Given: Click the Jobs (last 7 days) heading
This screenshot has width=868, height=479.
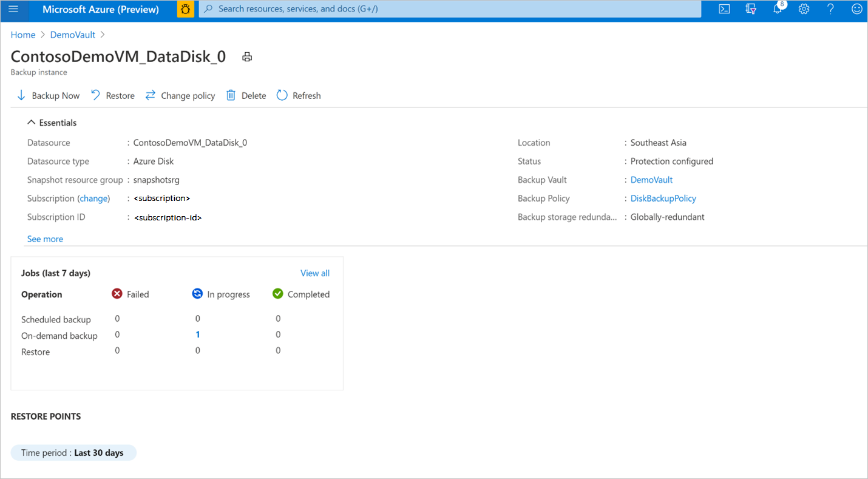Looking at the screenshot, I should pos(56,273).
